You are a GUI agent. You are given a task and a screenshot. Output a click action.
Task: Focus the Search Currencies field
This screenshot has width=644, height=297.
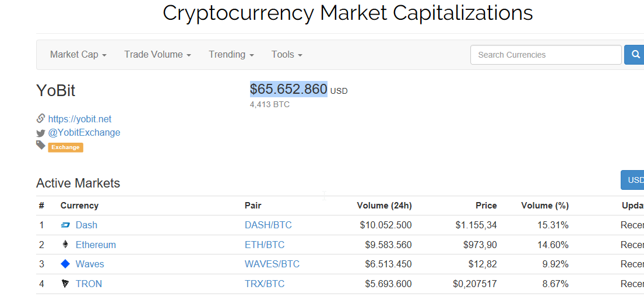point(546,55)
